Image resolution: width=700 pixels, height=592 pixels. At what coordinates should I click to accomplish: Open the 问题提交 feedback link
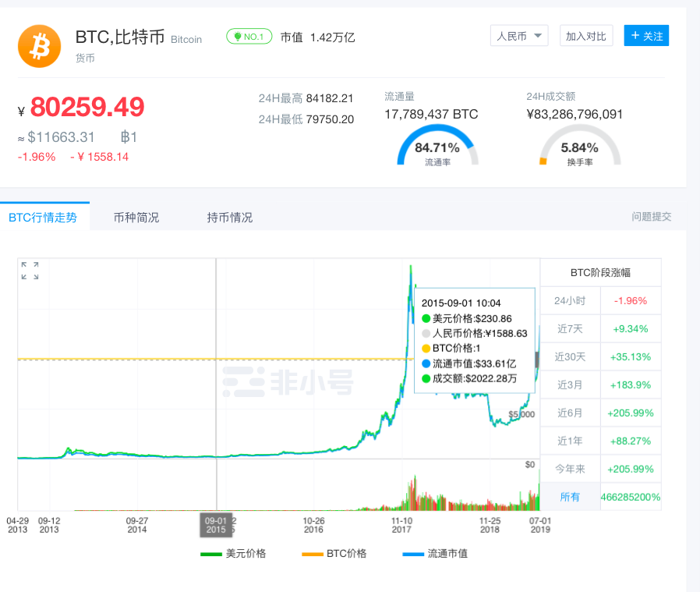pyautogui.click(x=651, y=216)
